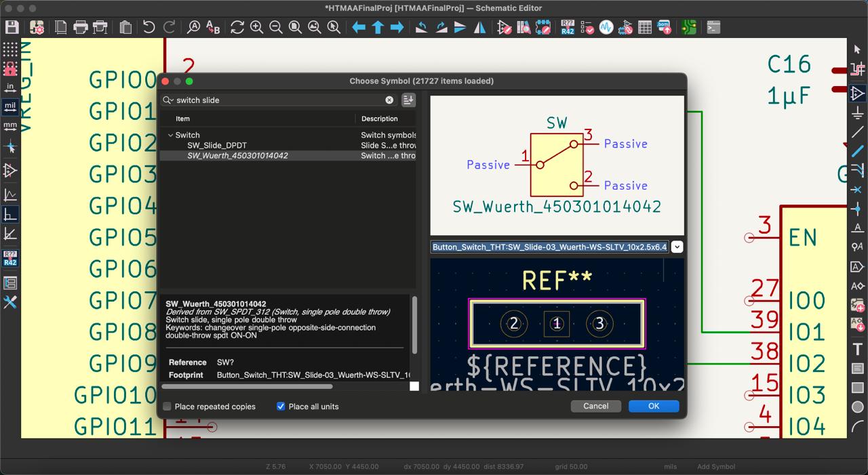Generate BOM with the bom icon

(664, 27)
